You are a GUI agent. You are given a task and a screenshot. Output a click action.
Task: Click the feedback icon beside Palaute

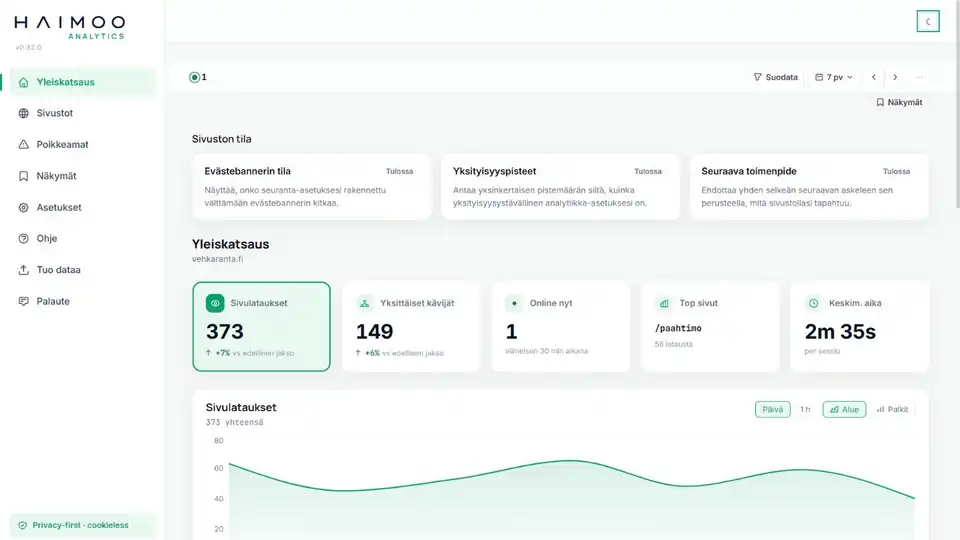[23, 301]
